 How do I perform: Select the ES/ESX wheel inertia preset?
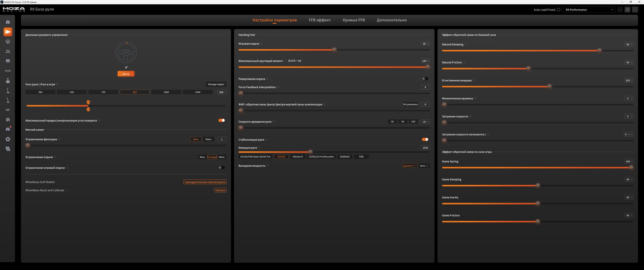pos(281,157)
